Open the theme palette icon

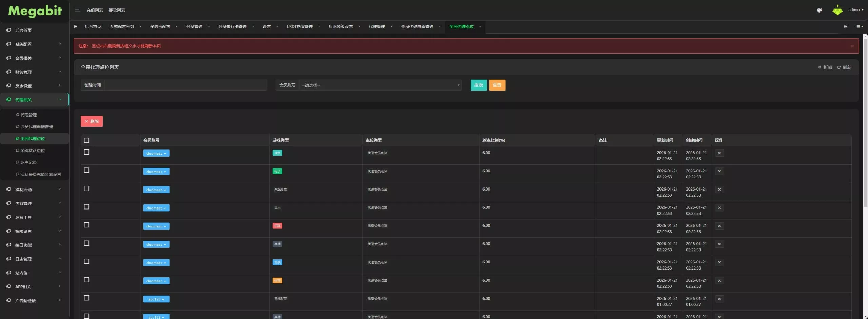(820, 10)
